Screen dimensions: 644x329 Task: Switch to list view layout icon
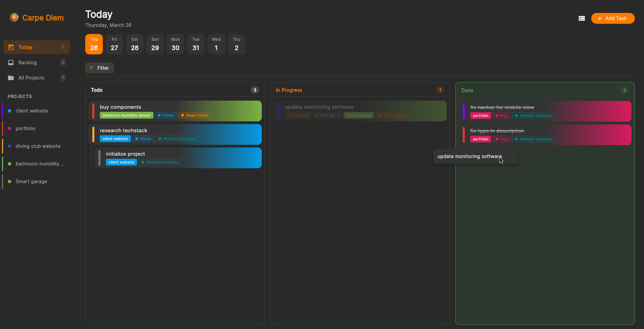coord(582,18)
